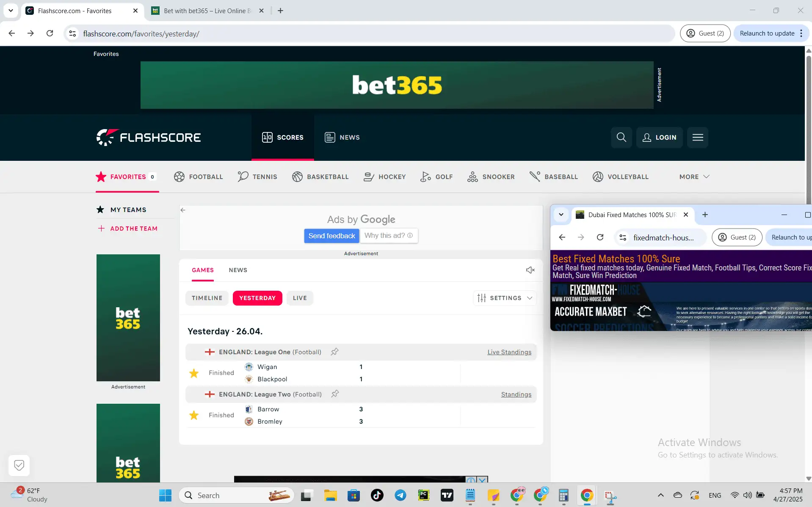The image size is (812, 507).
Task: Switch to the TIMELINE view
Action: point(207,298)
